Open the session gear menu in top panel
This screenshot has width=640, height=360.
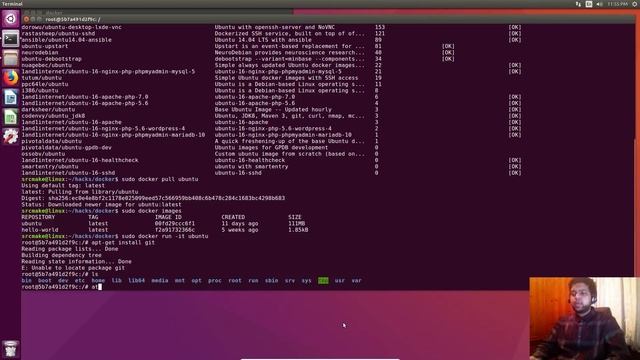click(635, 4)
